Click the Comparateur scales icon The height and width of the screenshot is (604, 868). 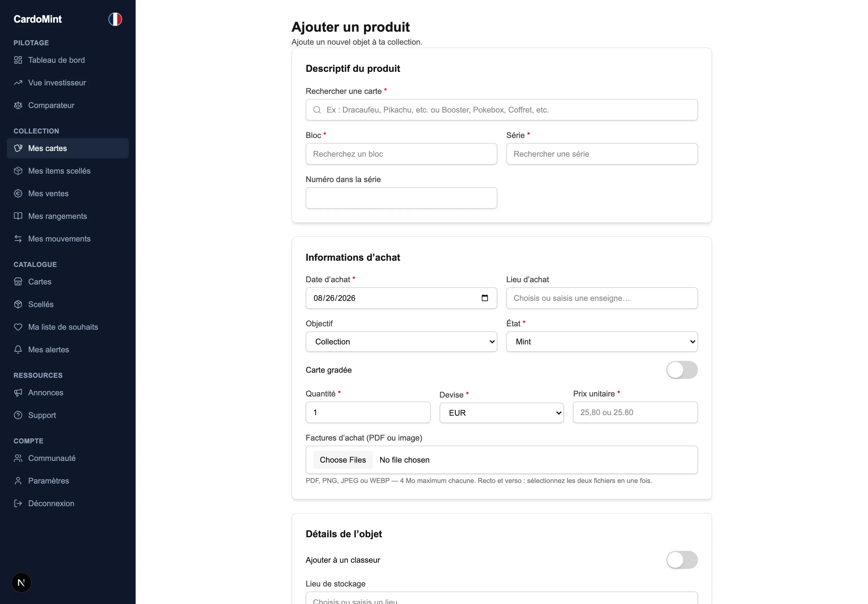click(x=18, y=105)
